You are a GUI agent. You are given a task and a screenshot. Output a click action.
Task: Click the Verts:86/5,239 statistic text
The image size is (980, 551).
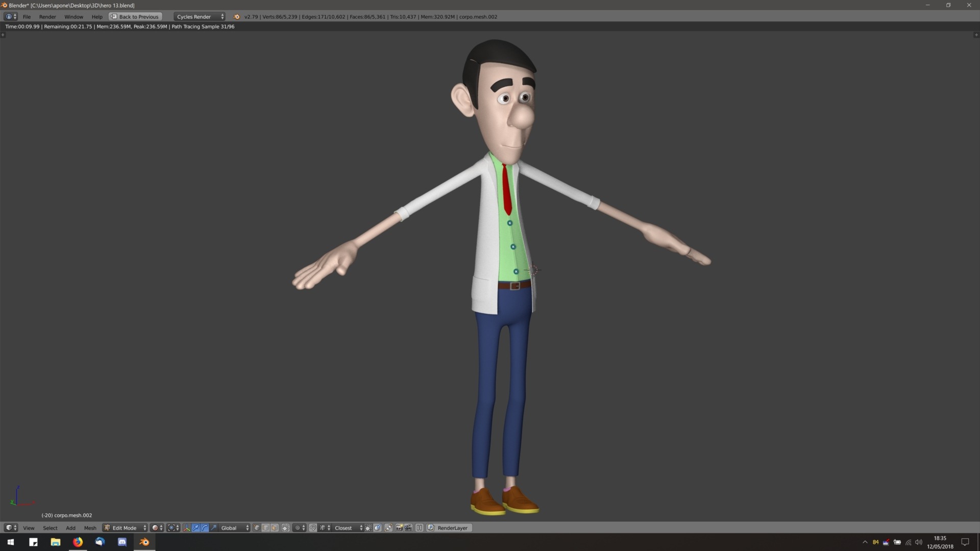point(280,17)
